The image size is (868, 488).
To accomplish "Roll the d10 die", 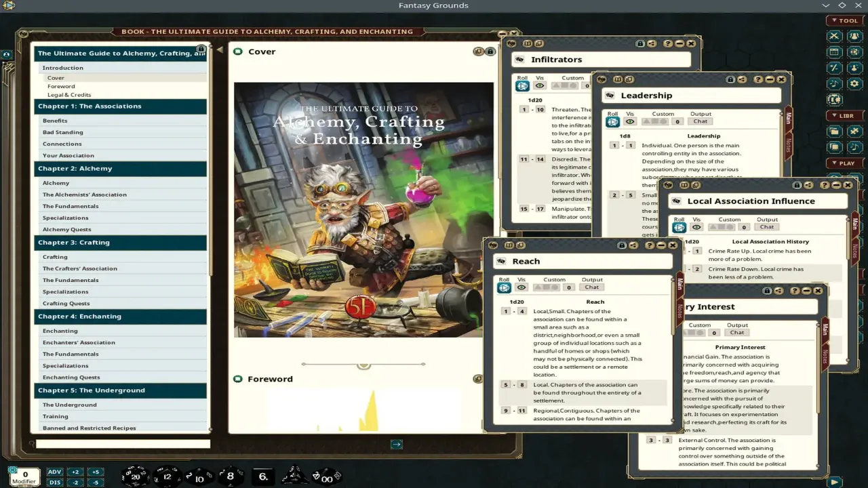I will click(199, 477).
